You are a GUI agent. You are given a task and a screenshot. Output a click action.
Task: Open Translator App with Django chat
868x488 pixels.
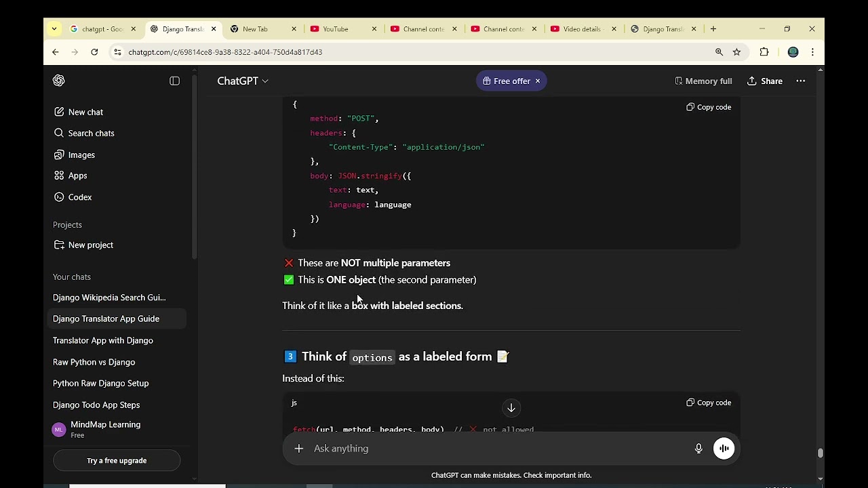pyautogui.click(x=103, y=340)
